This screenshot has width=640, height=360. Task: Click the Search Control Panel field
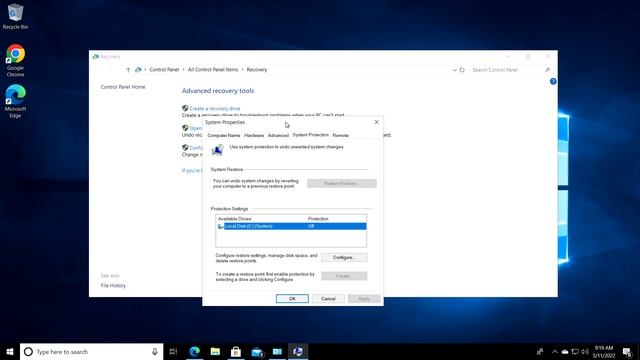[x=507, y=70]
